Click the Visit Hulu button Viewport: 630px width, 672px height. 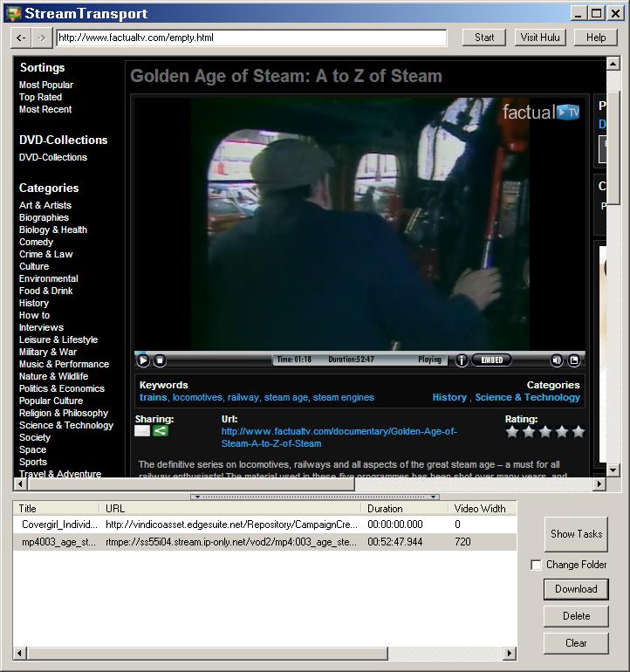[540, 38]
